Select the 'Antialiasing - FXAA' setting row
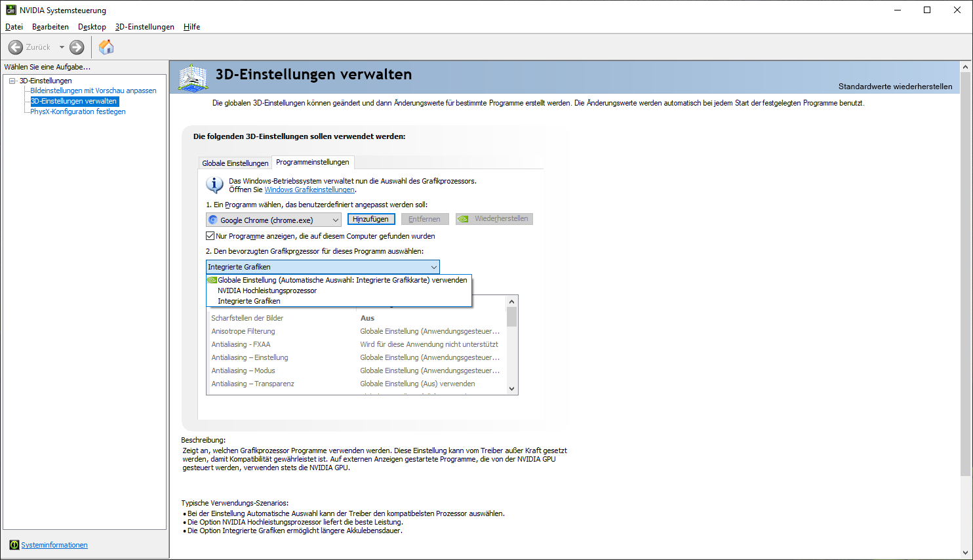 (356, 344)
